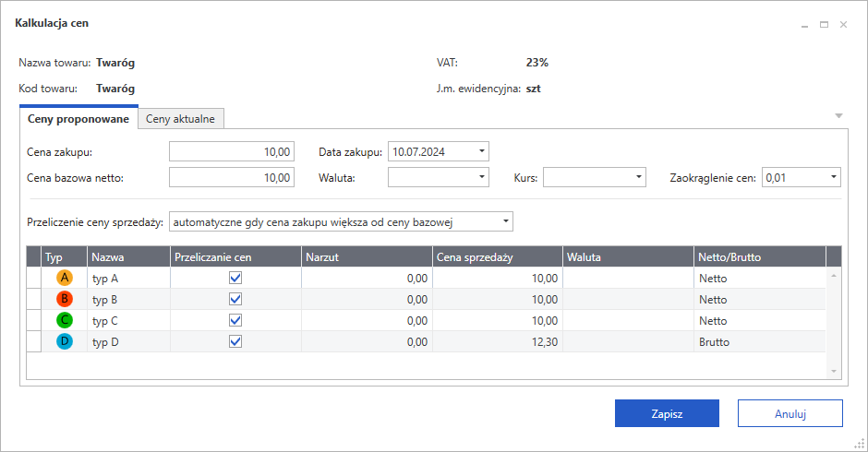Click the red B price type icon
868x452 pixels.
(64, 299)
